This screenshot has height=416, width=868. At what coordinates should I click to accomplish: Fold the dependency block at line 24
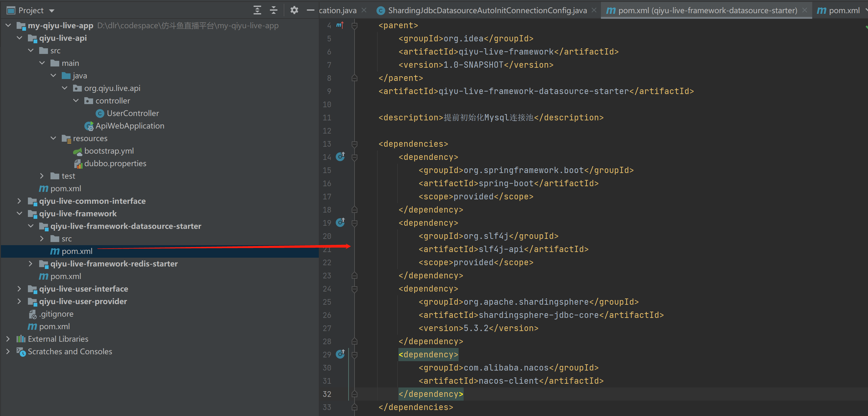[354, 289]
